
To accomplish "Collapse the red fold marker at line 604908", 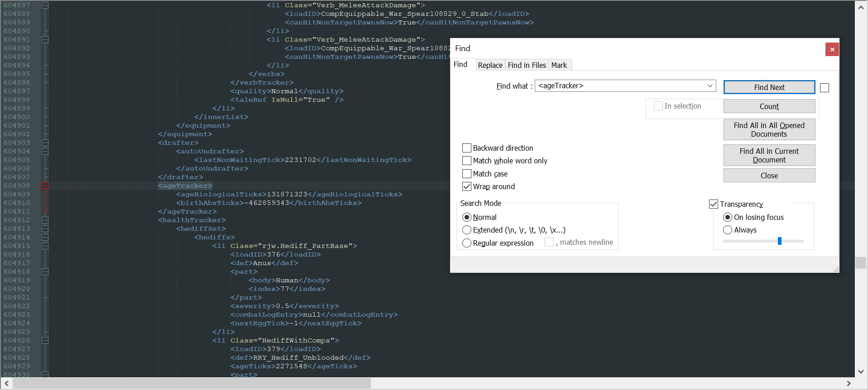I will (x=45, y=185).
